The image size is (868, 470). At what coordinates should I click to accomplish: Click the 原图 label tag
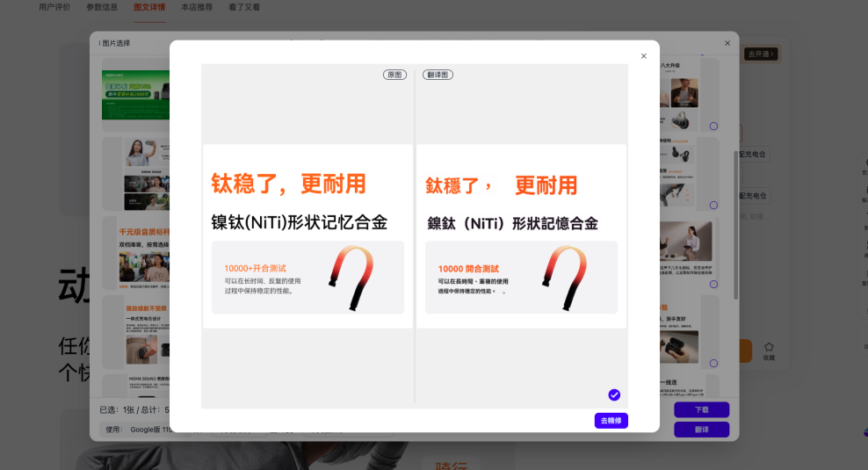pyautogui.click(x=394, y=75)
